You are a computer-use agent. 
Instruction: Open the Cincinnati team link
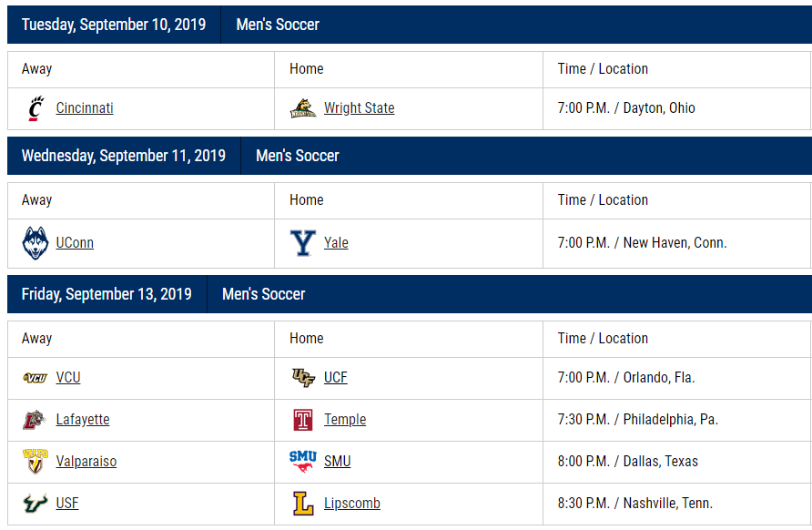click(x=85, y=108)
